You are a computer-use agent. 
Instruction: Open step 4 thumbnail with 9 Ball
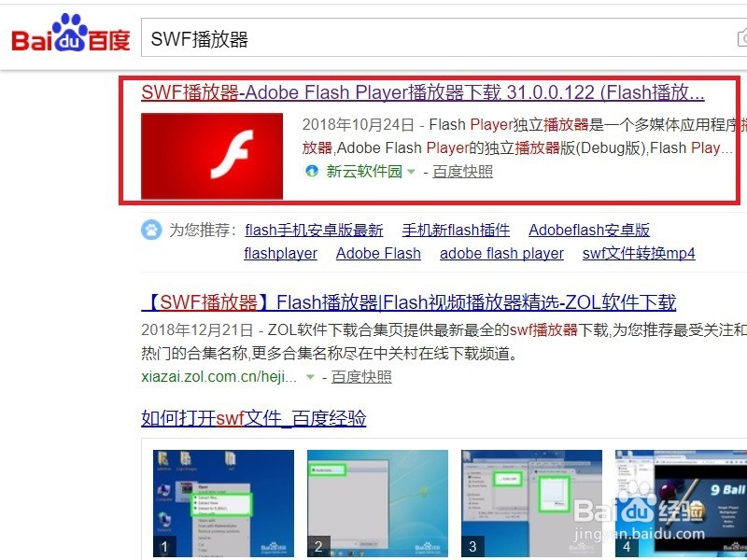pyautogui.click(x=682, y=503)
